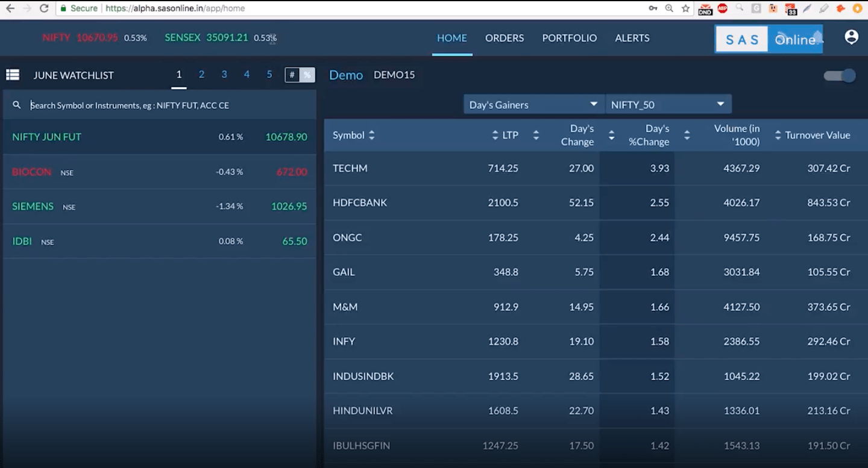
Task: Open ALERTS from the navigation bar
Action: (x=632, y=38)
